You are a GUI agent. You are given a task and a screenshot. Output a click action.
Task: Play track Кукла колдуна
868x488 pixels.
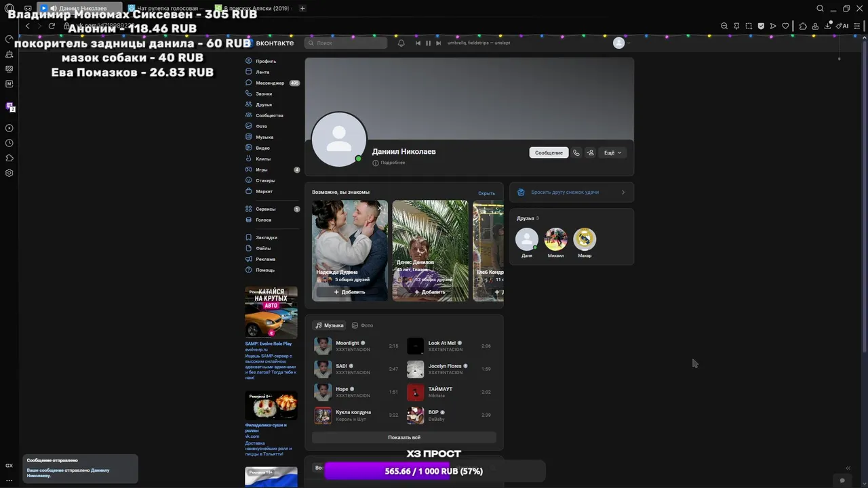323,415
